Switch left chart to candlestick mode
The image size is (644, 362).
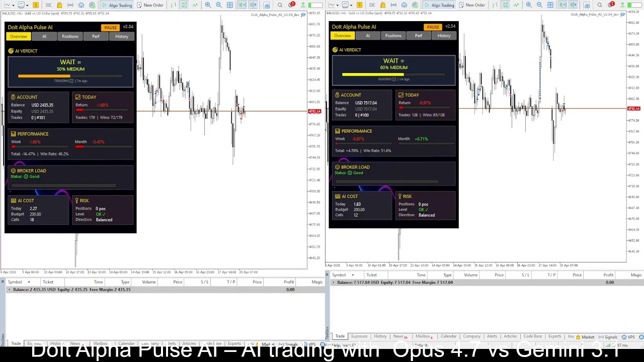coord(184,5)
